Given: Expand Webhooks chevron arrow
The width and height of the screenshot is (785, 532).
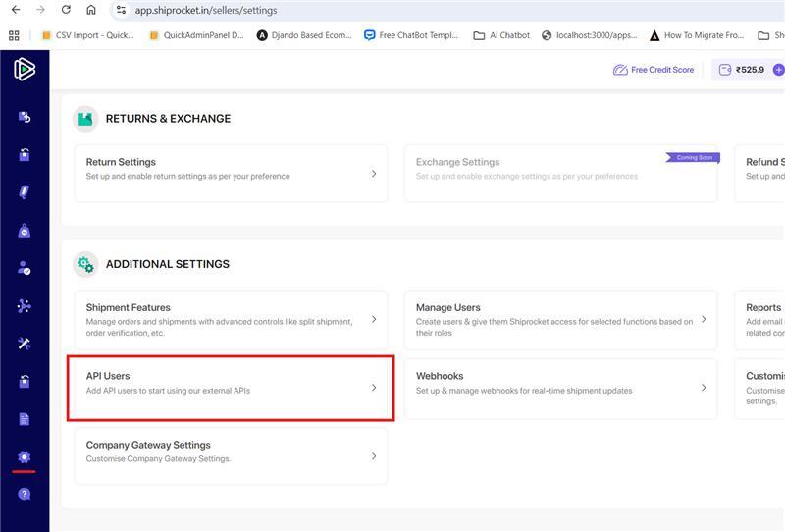Looking at the screenshot, I should [704, 388].
